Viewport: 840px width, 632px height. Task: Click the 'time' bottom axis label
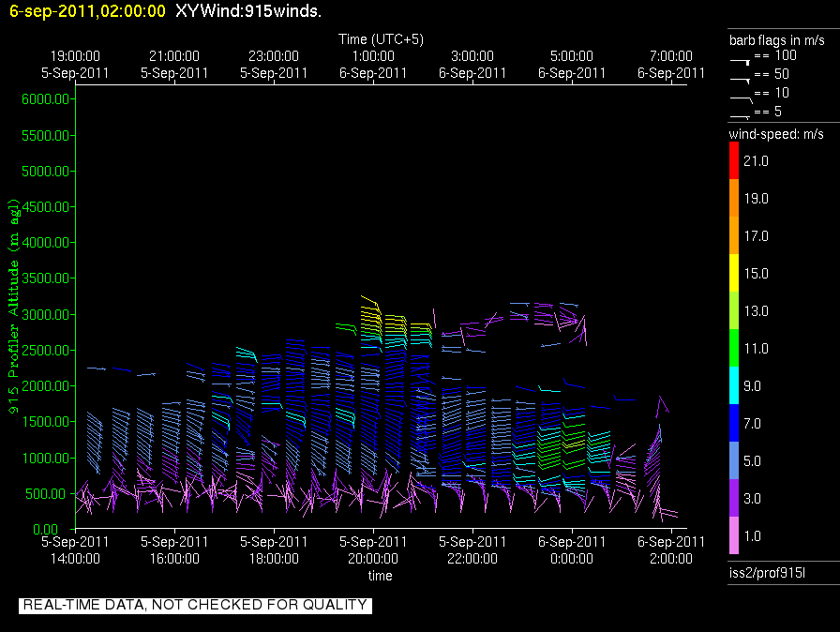coord(380,576)
